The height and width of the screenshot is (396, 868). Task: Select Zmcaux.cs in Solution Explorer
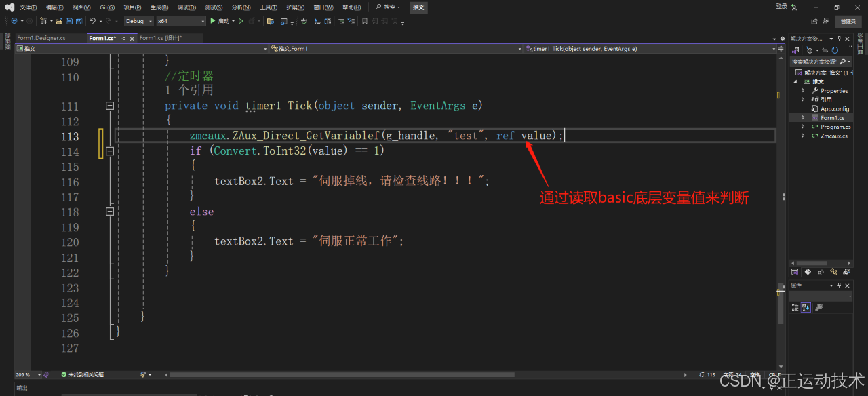834,136
